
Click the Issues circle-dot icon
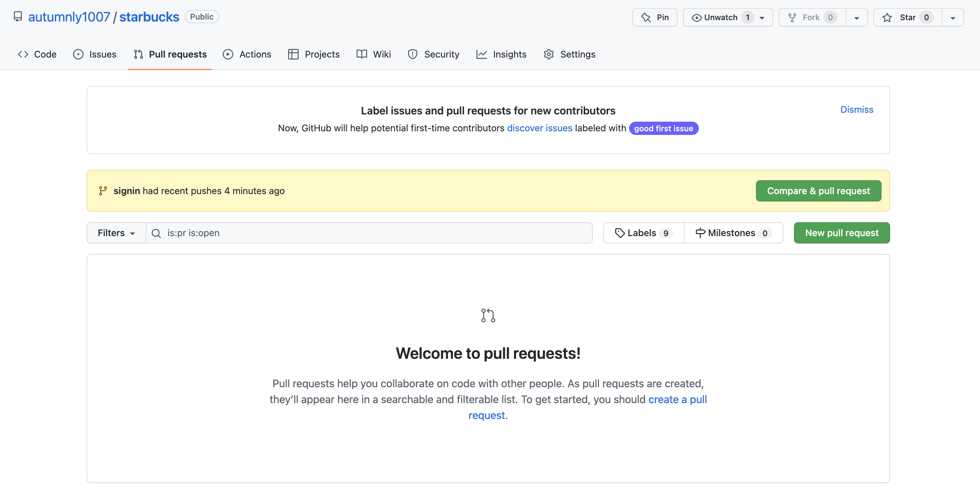tap(78, 55)
